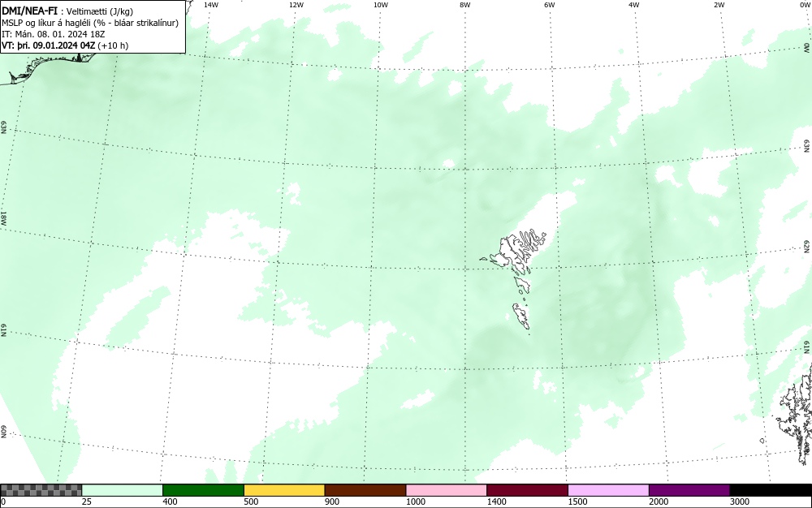Screen dimensions: 812x508
Task: Click the black 3000 legend swatch
Action: [x=771, y=490]
